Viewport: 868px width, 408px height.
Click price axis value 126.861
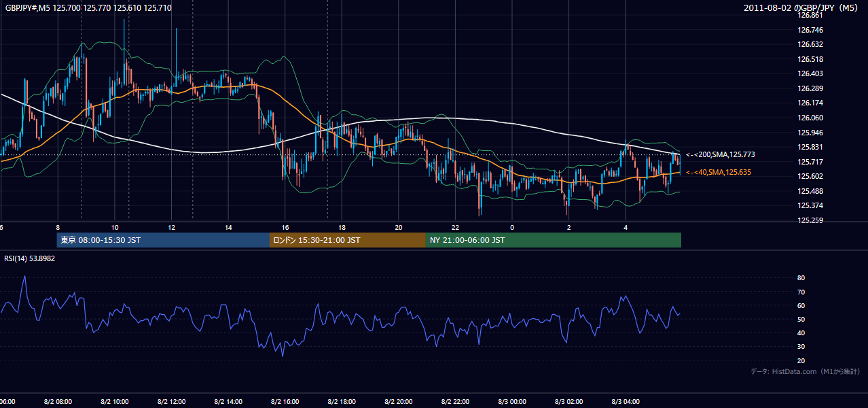(x=811, y=15)
